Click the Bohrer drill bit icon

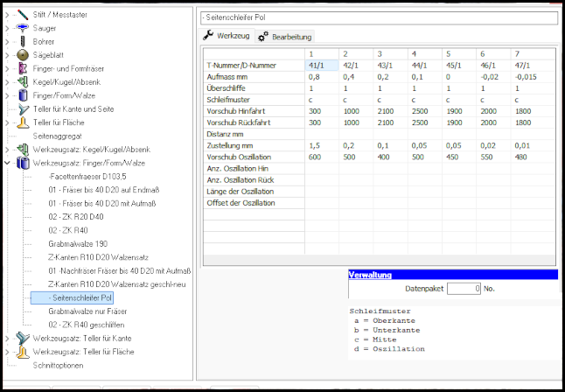pos(23,41)
